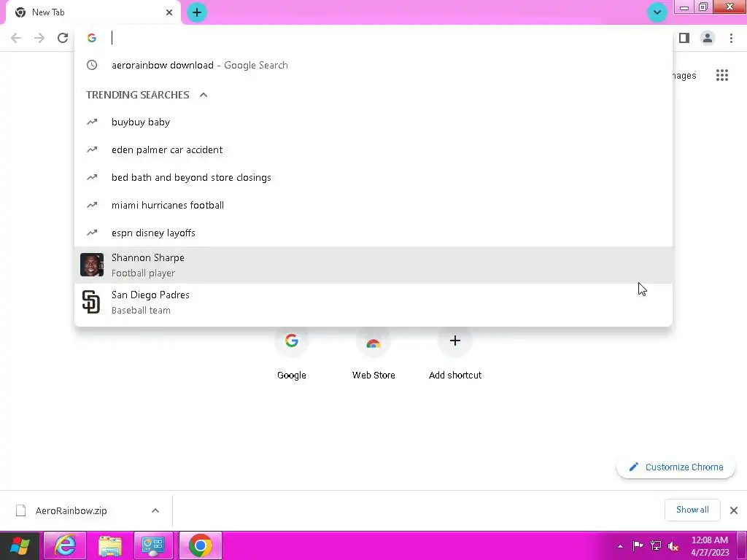Choose Shannon Sharpe suggestion
This screenshot has height=560, width=747.
coord(373,265)
